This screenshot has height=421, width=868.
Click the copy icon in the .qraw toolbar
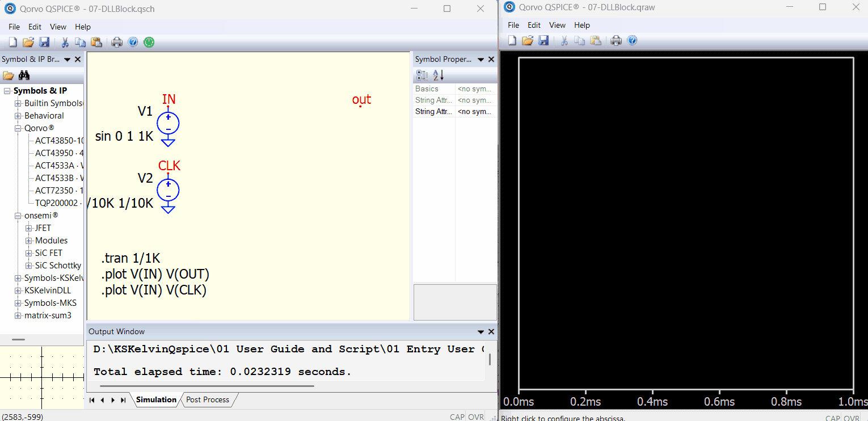tap(580, 40)
